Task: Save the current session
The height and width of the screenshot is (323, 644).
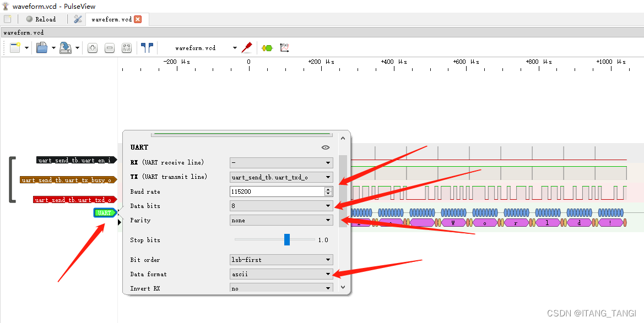Action: point(64,48)
